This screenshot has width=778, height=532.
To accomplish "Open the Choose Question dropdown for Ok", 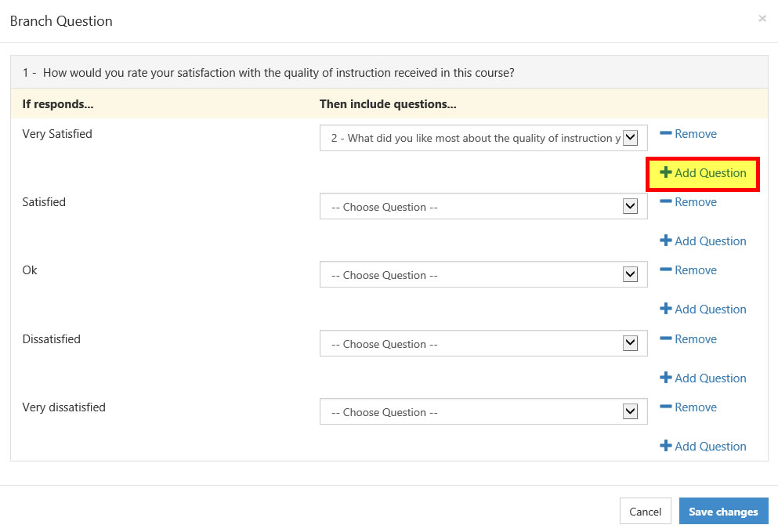I will tap(630, 274).
